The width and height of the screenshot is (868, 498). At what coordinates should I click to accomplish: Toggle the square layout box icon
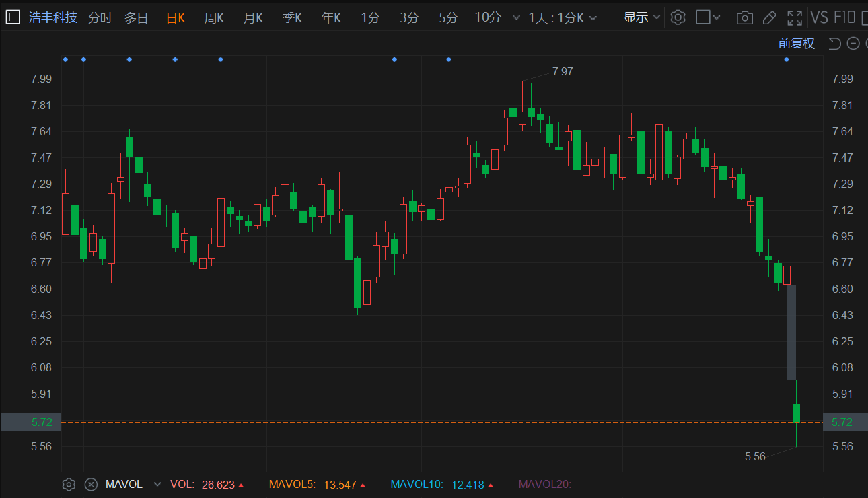point(703,17)
